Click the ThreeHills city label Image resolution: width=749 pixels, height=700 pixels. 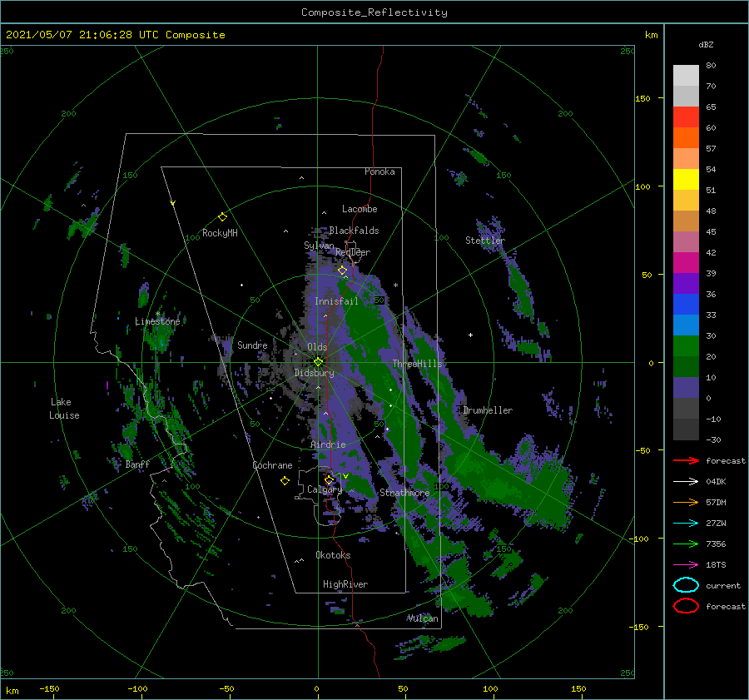(x=418, y=364)
